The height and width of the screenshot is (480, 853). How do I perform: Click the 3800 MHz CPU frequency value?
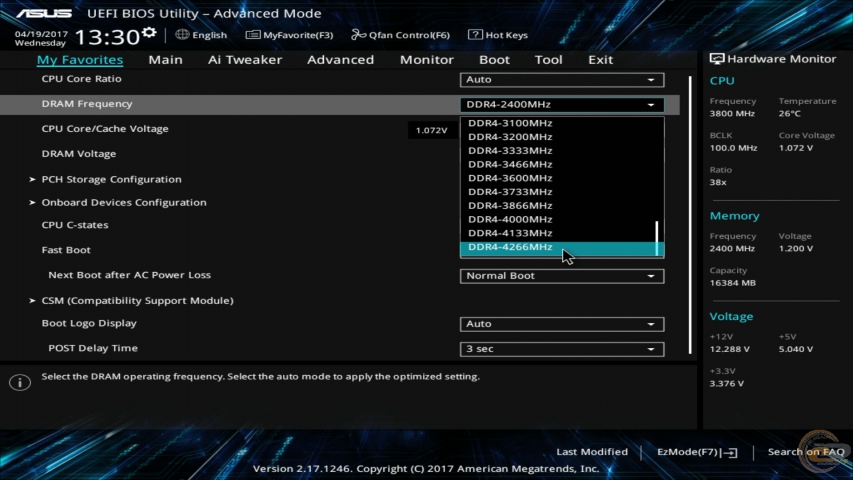click(732, 114)
